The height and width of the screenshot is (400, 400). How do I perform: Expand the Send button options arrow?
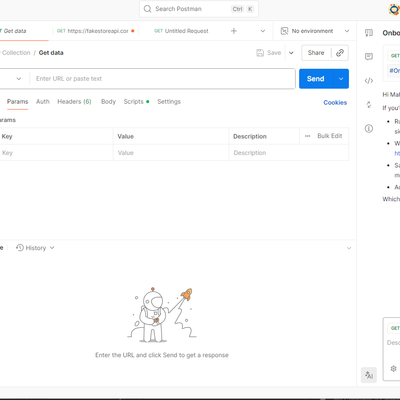click(341, 79)
